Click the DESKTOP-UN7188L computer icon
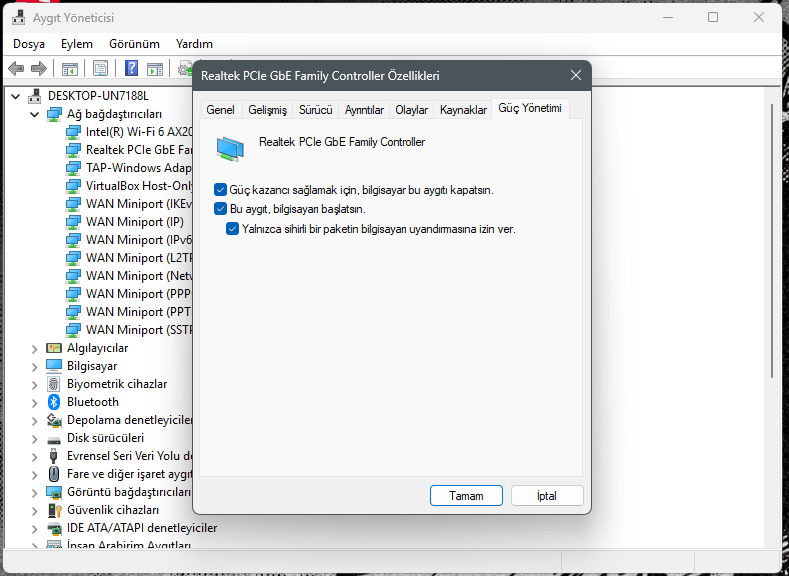This screenshot has width=789, height=576. pyautogui.click(x=35, y=96)
